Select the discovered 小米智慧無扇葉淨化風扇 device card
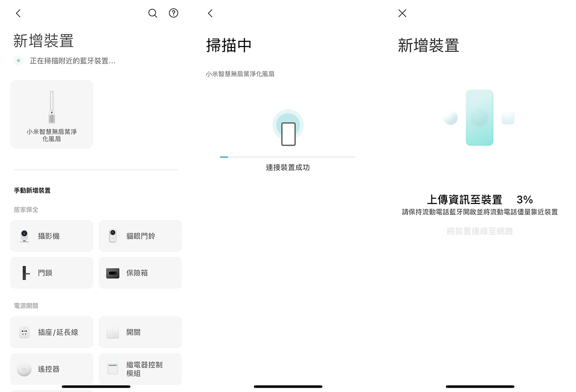The image size is (576, 392). click(52, 114)
